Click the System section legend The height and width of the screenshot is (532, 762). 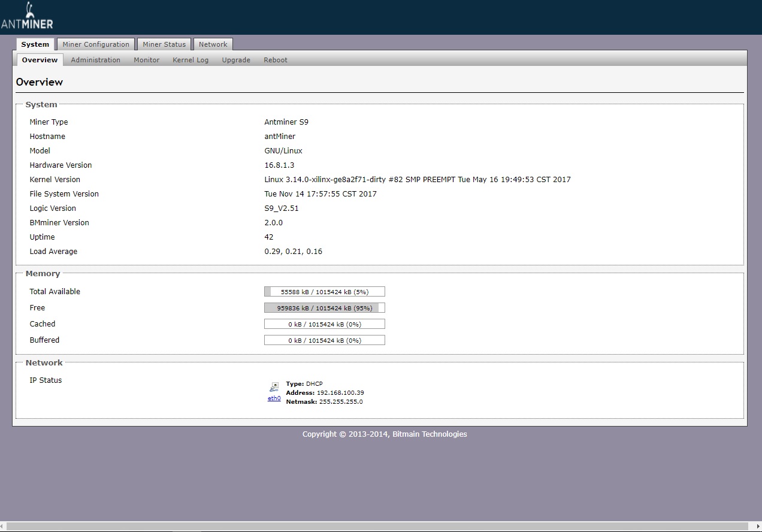41,105
